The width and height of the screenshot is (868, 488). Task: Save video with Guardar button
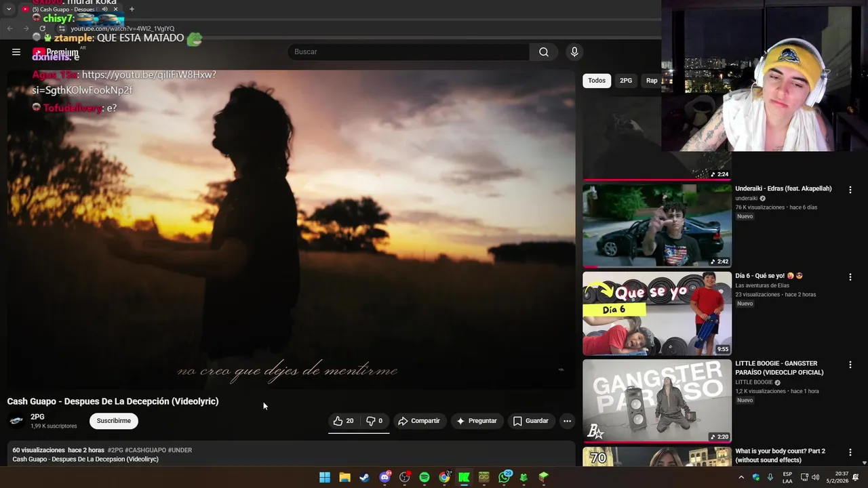[531, 421]
